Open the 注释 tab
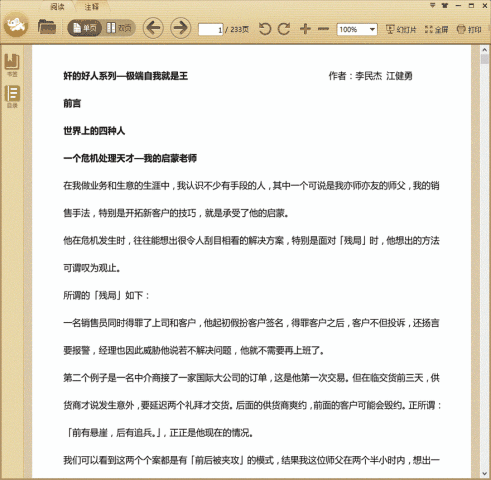Screen dimensions: 491x480 pyautogui.click(x=91, y=6)
